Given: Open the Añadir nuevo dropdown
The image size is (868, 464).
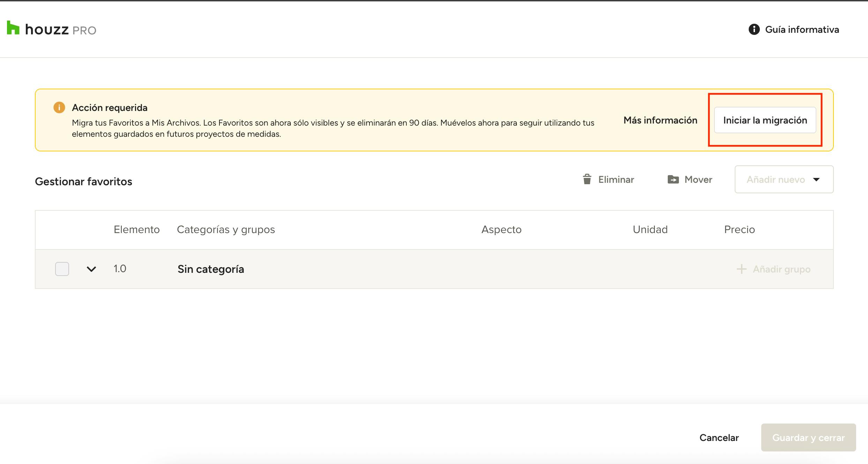Looking at the screenshot, I should coord(784,179).
